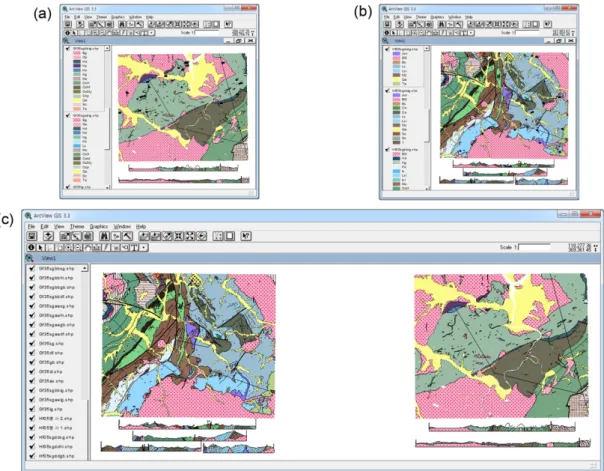604x471 pixels.
Task: Open the Edit Legend icon in window (c)
Action: point(77,236)
